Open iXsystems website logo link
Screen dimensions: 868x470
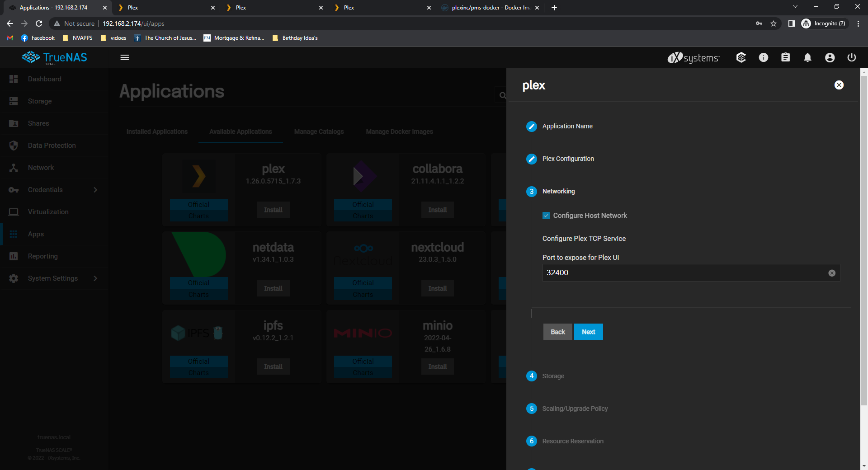[x=693, y=58]
